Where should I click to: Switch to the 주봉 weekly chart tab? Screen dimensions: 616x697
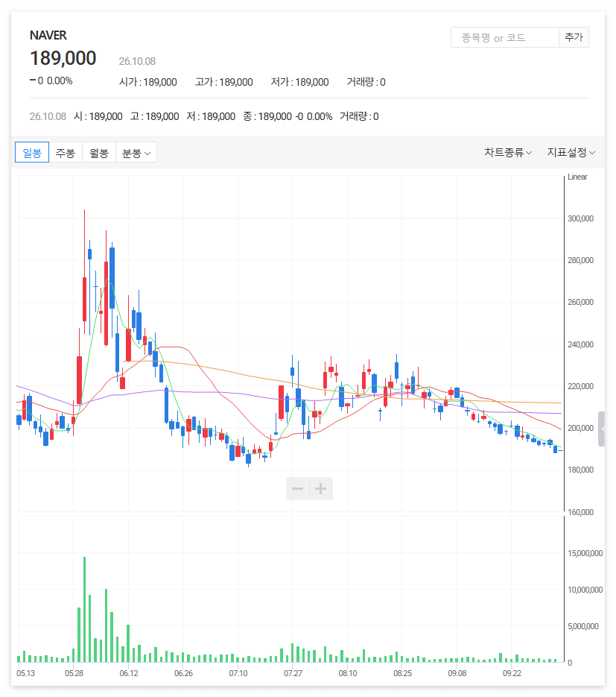66,153
